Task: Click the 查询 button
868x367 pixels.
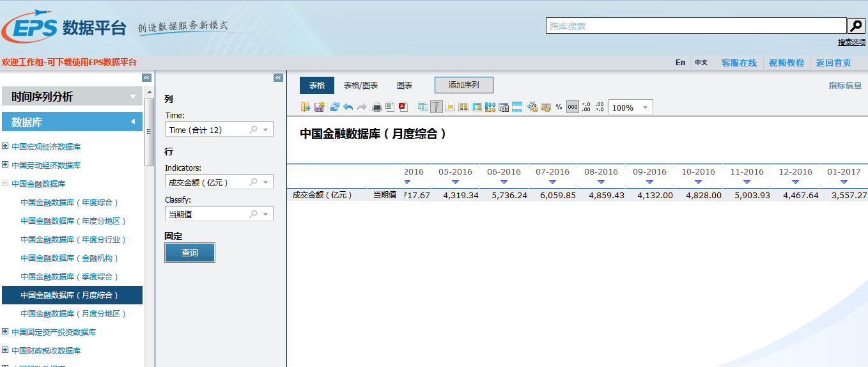Action: point(190,253)
